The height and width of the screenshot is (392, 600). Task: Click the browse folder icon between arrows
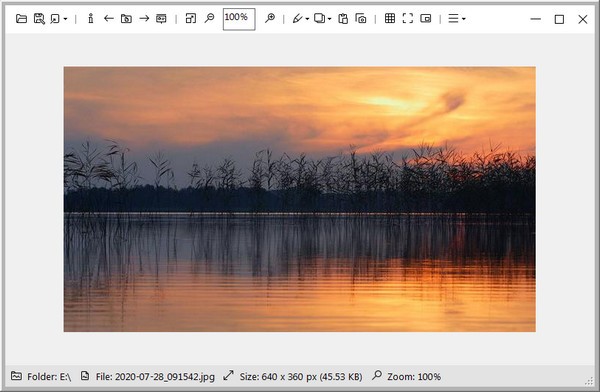(126, 18)
